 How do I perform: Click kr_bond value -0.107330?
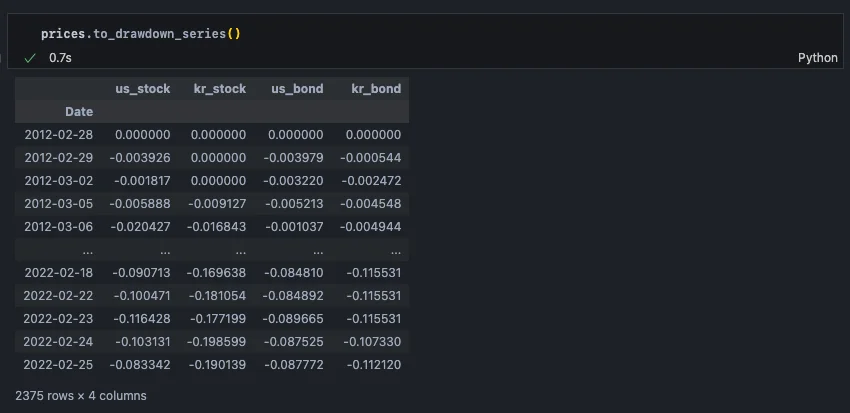374,342
